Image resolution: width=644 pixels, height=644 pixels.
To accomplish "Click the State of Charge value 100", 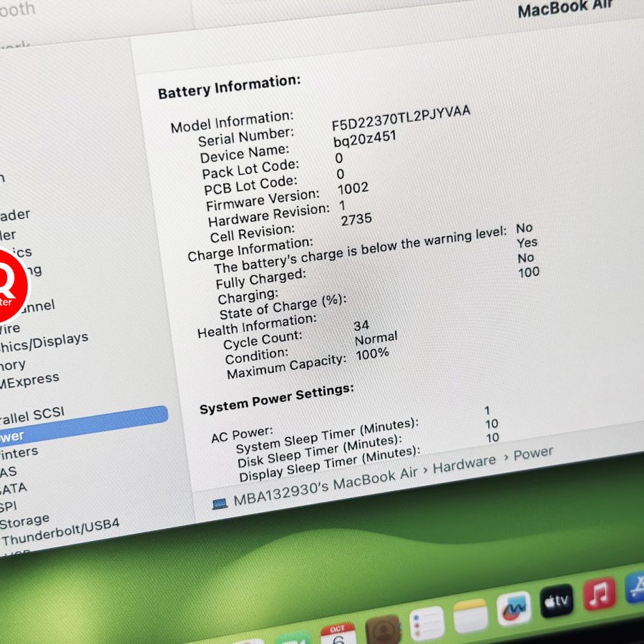I will [x=529, y=273].
